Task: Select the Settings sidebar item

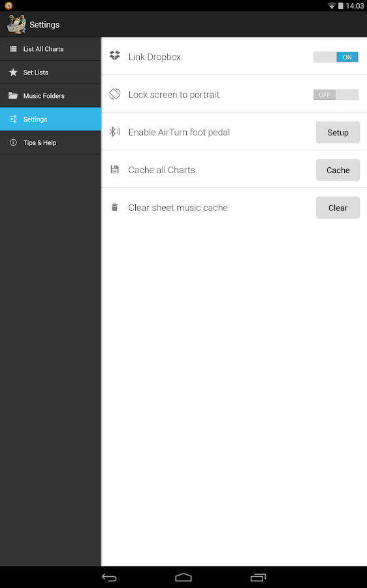Action: (50, 120)
